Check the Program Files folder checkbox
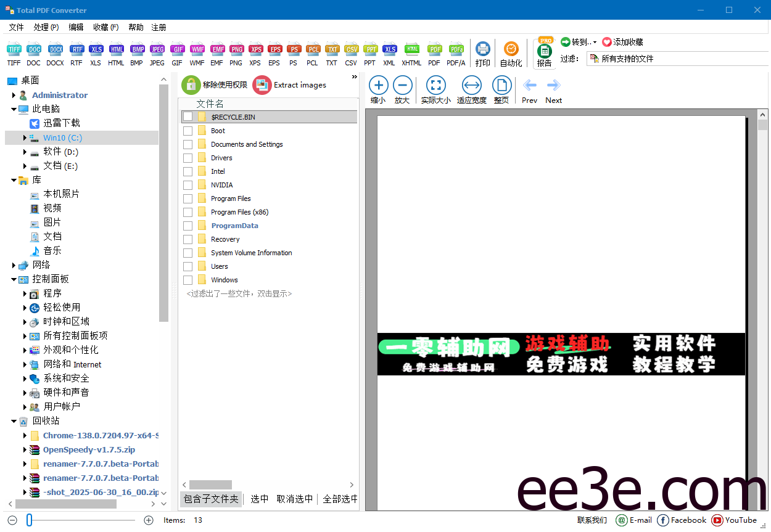Image resolution: width=771 pixels, height=532 pixels. (x=188, y=198)
